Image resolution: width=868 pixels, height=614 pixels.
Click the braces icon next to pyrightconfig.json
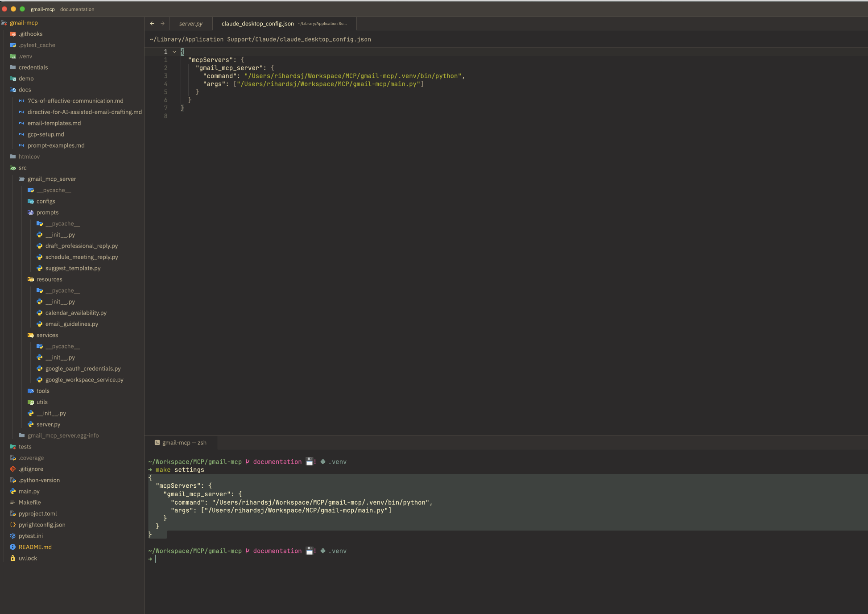[x=12, y=525]
